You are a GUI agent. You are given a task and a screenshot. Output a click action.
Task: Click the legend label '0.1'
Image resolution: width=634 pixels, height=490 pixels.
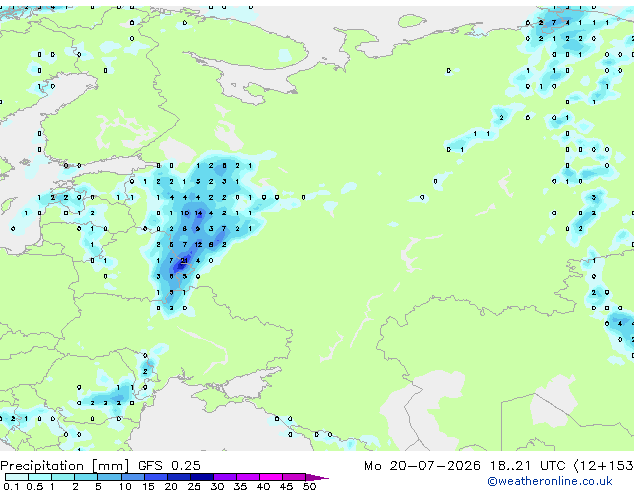pyautogui.click(x=11, y=486)
